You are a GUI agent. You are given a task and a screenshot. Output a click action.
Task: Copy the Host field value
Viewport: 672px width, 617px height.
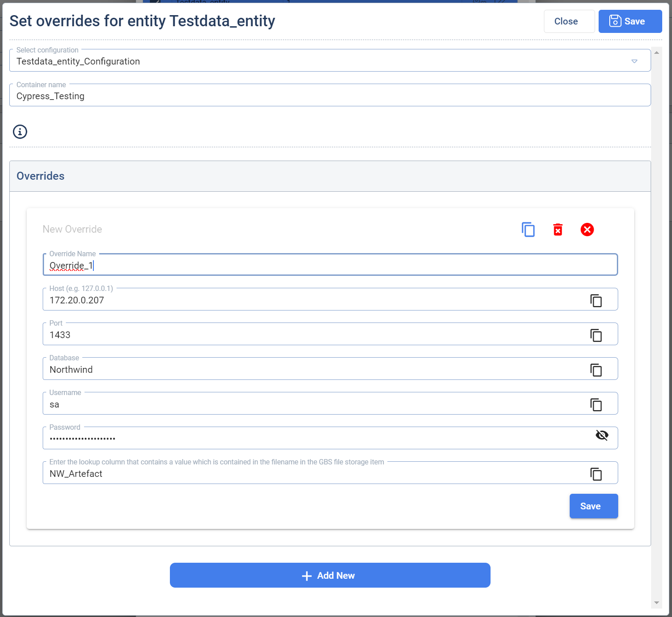click(x=596, y=301)
